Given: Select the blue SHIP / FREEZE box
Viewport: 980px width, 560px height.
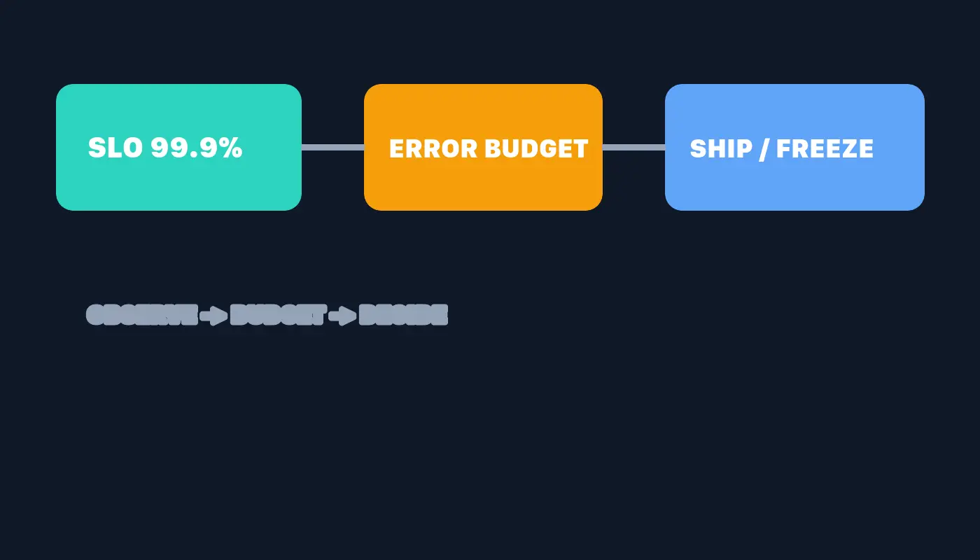Looking at the screenshot, I should 794,147.
